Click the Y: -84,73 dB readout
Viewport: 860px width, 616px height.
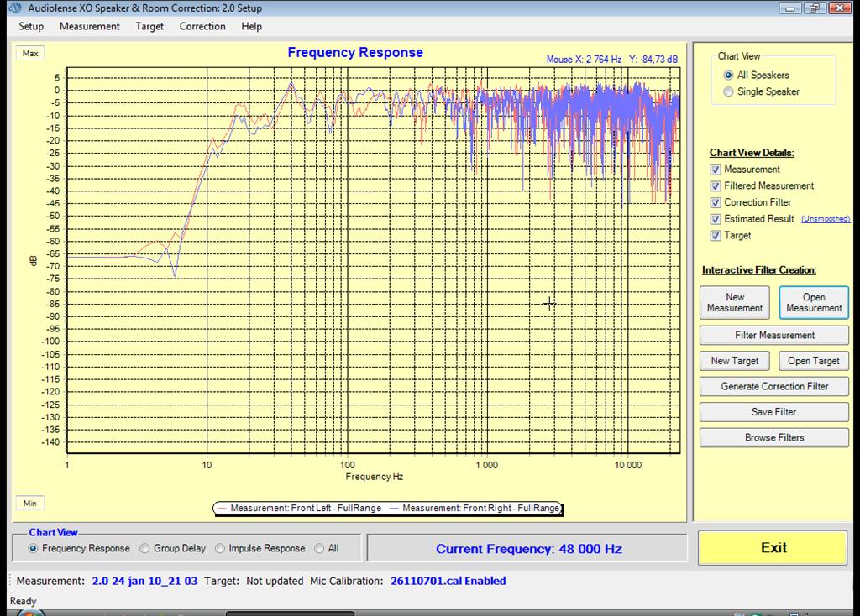tap(653, 60)
